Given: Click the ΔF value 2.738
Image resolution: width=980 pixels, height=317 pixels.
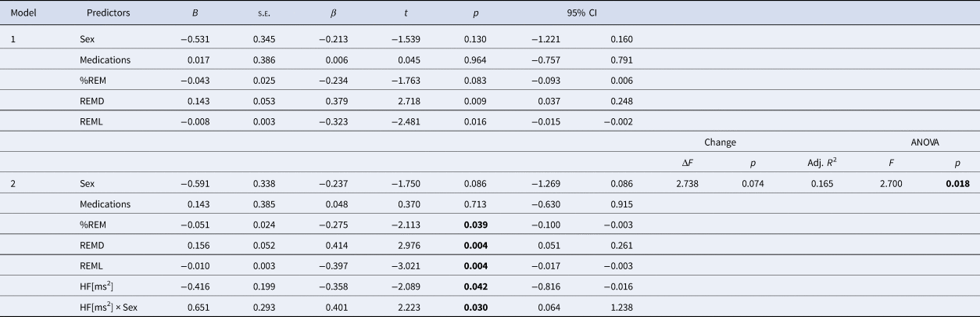Looking at the screenshot, I should click(686, 183).
